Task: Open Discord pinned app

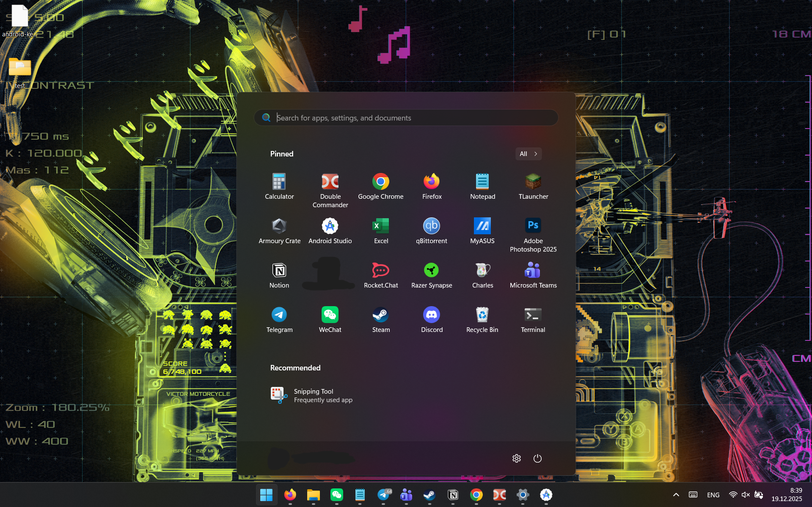Action: tap(432, 320)
